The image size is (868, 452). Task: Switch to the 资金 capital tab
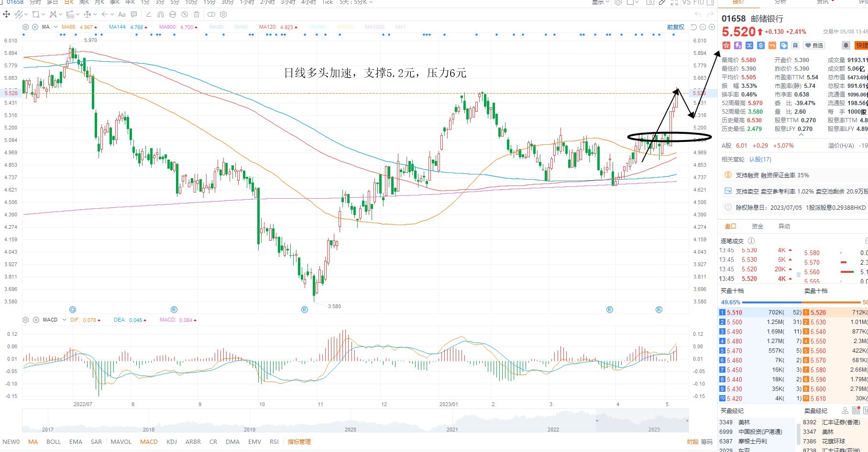click(758, 226)
